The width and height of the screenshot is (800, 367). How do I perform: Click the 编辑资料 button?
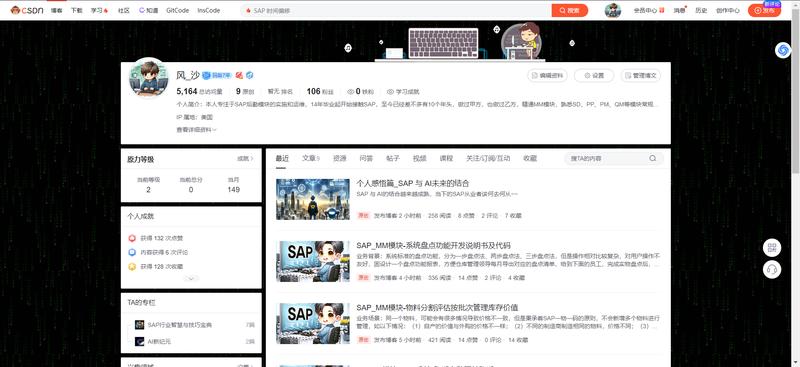tap(547, 76)
